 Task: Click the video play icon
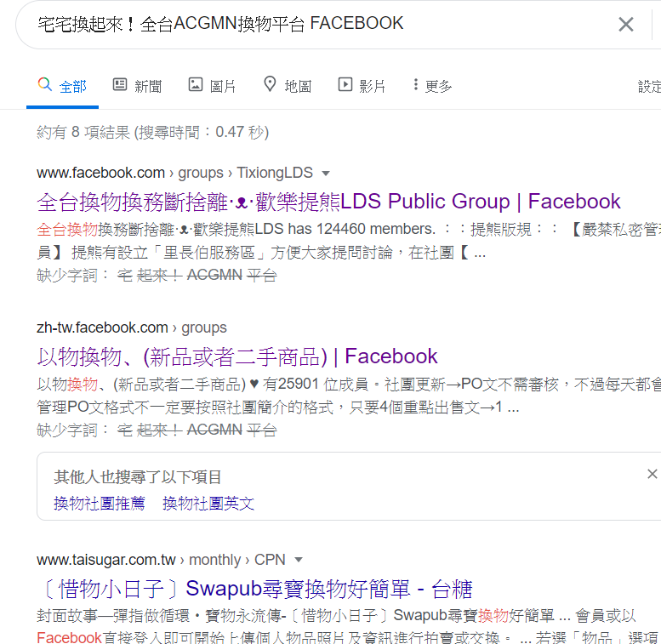pos(345,85)
